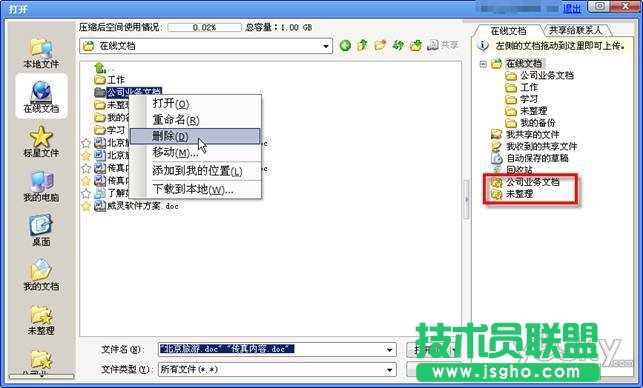Click inside the 文件名 text field
This screenshot has height=388, width=643.
[x=271, y=349]
